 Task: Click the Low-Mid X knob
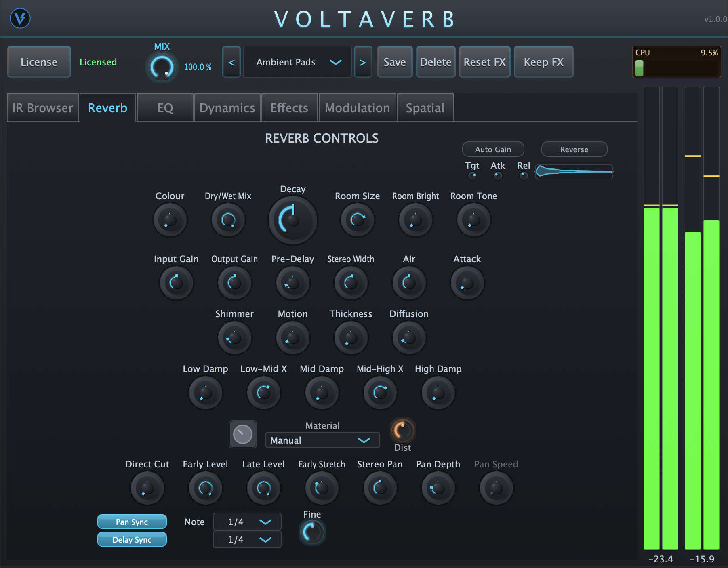(264, 393)
